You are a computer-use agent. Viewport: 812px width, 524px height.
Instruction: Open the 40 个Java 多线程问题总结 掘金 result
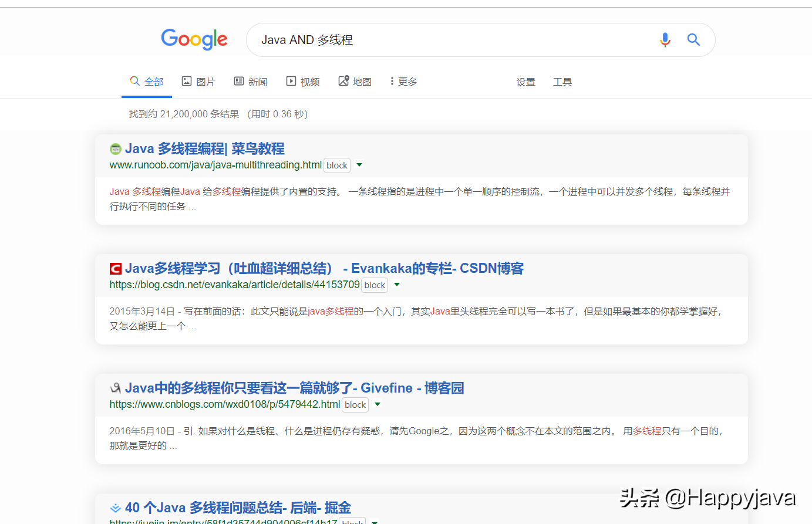238,508
